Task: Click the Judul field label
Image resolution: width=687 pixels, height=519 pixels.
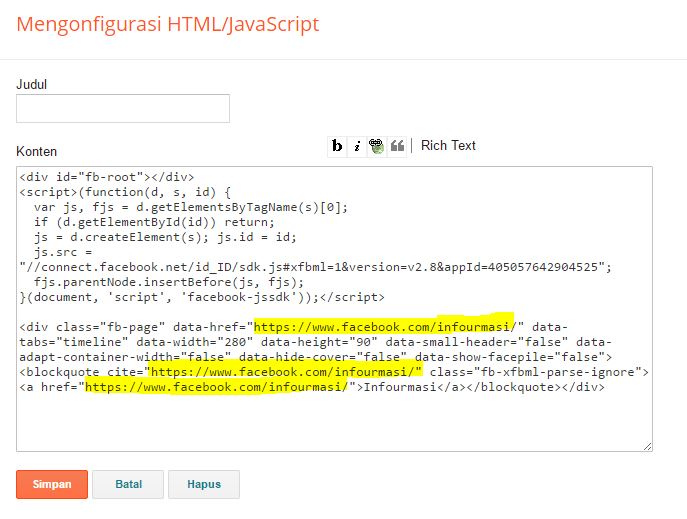Action: (32, 85)
